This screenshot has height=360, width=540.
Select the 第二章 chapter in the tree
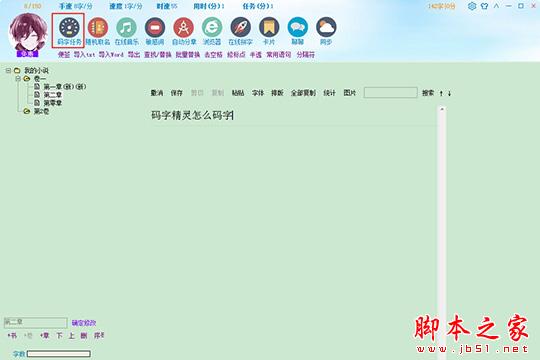pyautogui.click(x=53, y=95)
